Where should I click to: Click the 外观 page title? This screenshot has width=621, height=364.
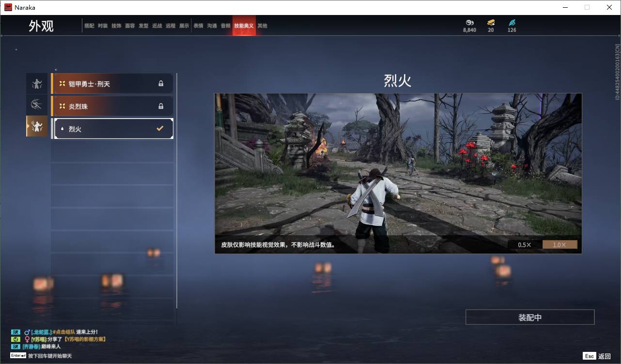tap(41, 26)
